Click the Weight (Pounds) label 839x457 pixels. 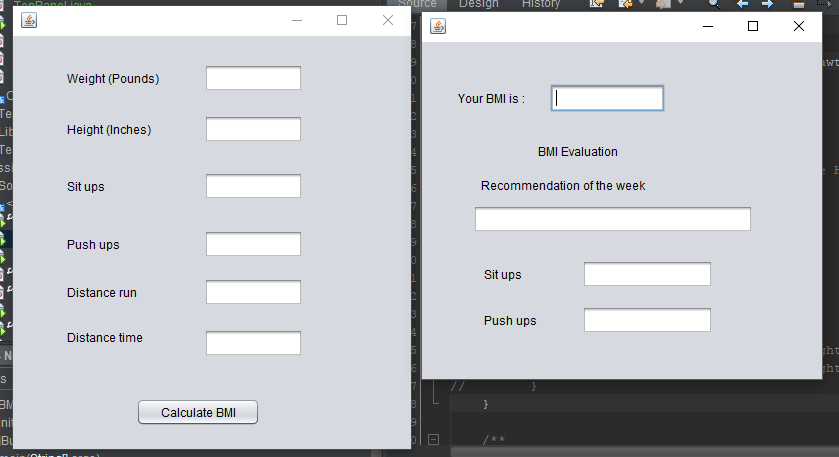coord(113,79)
